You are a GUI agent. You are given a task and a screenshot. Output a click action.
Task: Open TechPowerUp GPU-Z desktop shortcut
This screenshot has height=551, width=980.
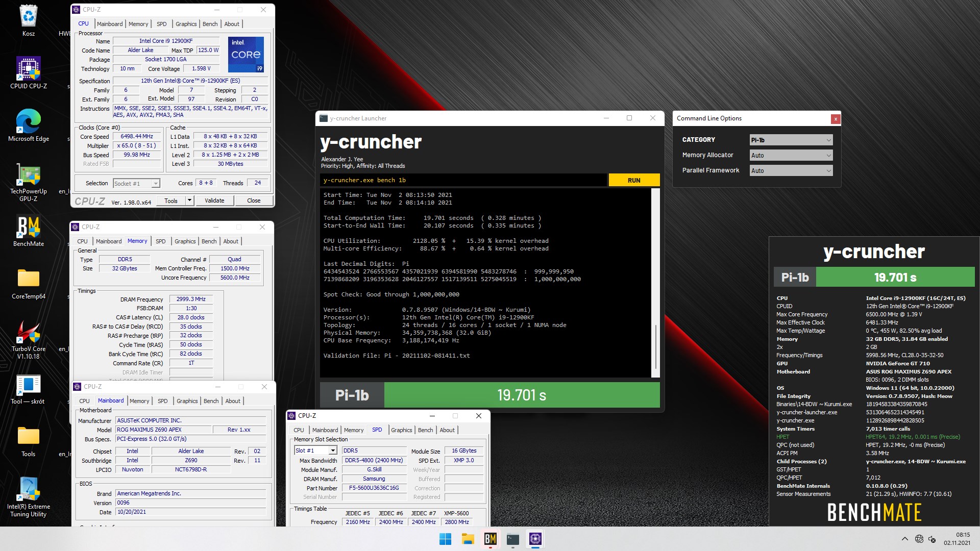coord(29,183)
